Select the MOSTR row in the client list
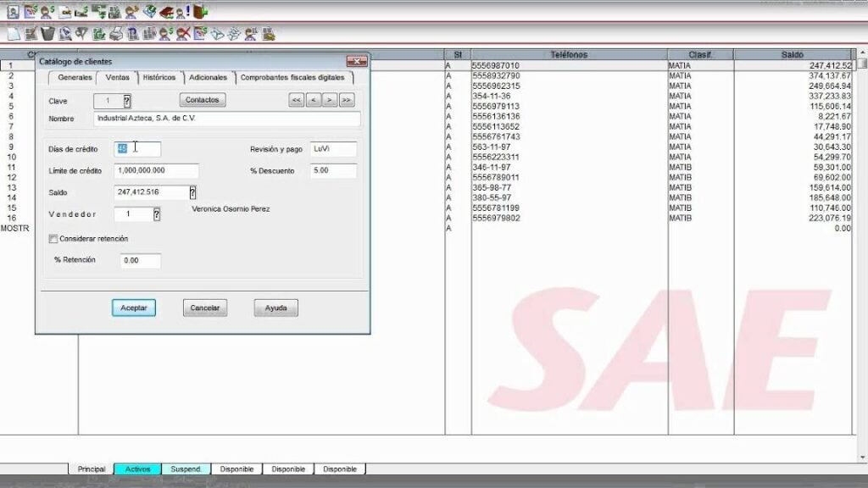The image size is (868, 488). 15,229
